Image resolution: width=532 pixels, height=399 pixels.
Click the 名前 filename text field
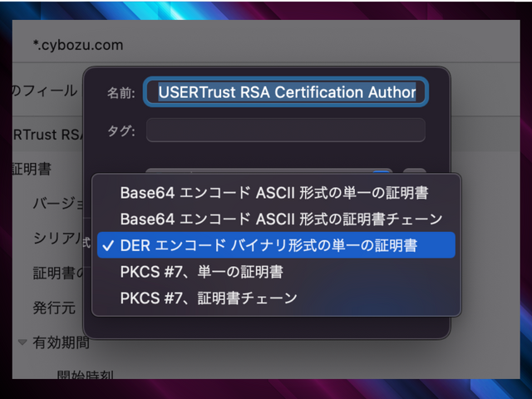click(287, 92)
